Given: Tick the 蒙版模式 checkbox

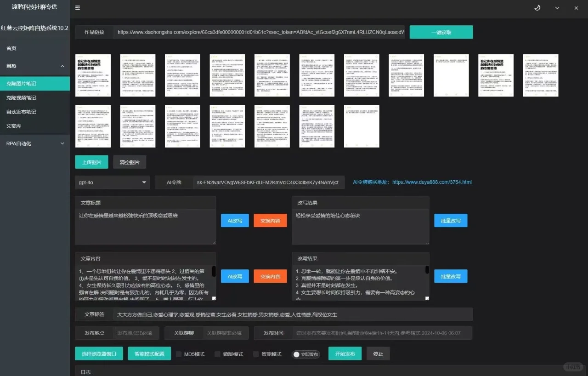Looking at the screenshot, I should 217,354.
